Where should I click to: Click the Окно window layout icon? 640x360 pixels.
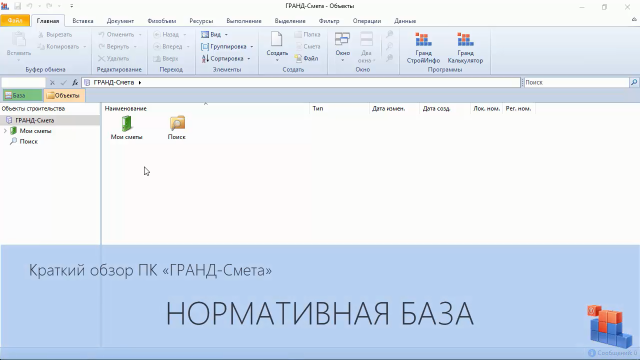coord(342,39)
